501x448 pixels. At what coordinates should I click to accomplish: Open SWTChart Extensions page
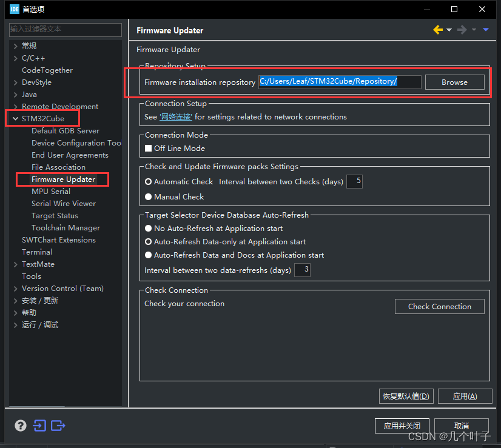[59, 240]
